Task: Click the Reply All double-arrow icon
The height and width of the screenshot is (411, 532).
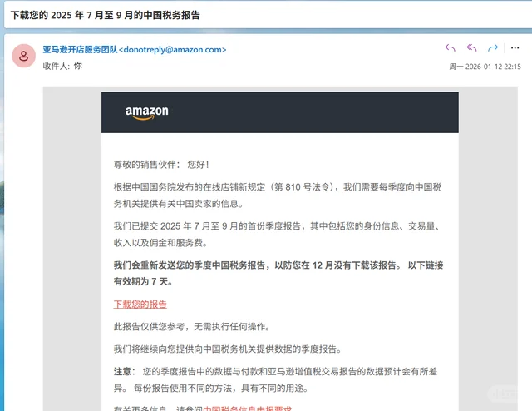Action: point(471,48)
